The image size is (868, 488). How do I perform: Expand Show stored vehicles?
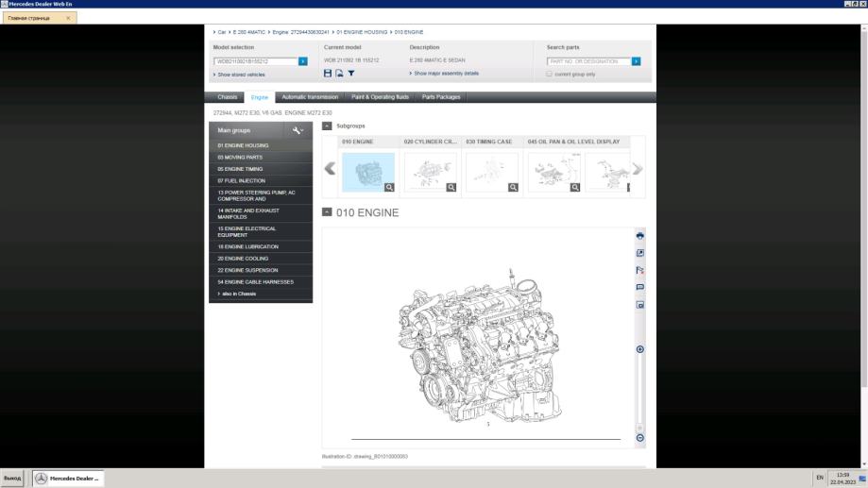(x=239, y=75)
